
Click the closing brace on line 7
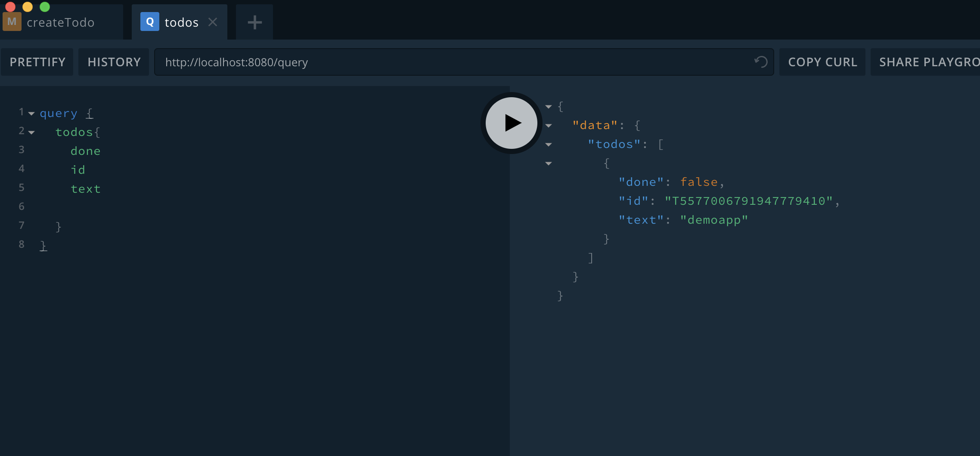pos(59,227)
